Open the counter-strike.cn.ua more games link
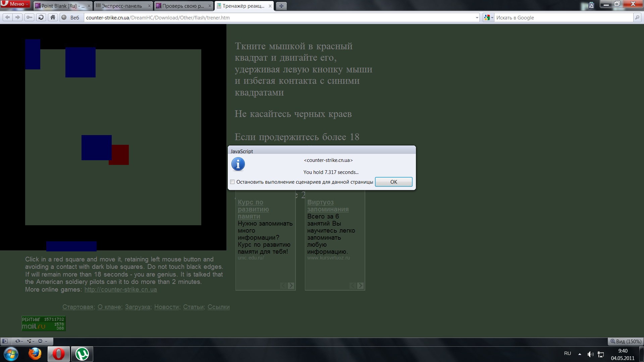The width and height of the screenshot is (644, 362). tap(120, 290)
